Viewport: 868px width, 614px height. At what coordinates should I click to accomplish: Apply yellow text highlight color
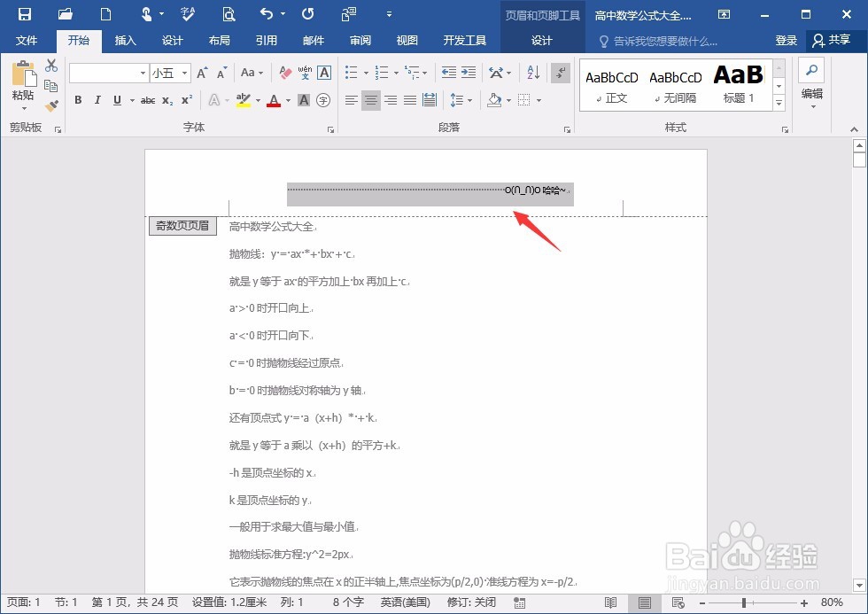click(x=243, y=100)
